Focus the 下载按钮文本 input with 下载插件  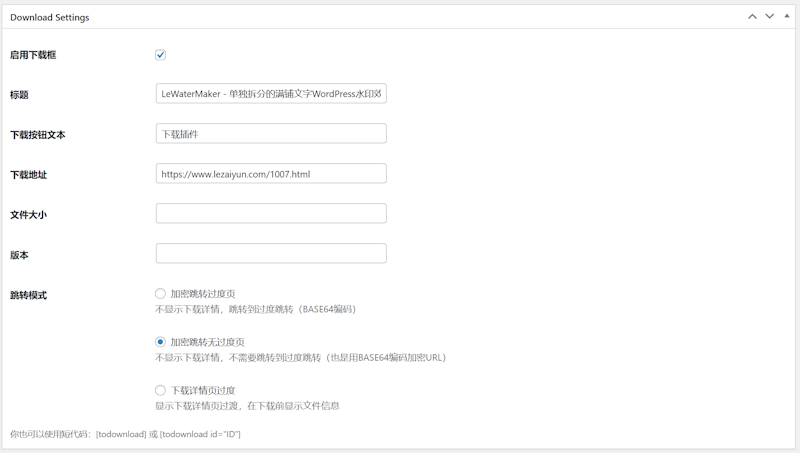click(271, 134)
